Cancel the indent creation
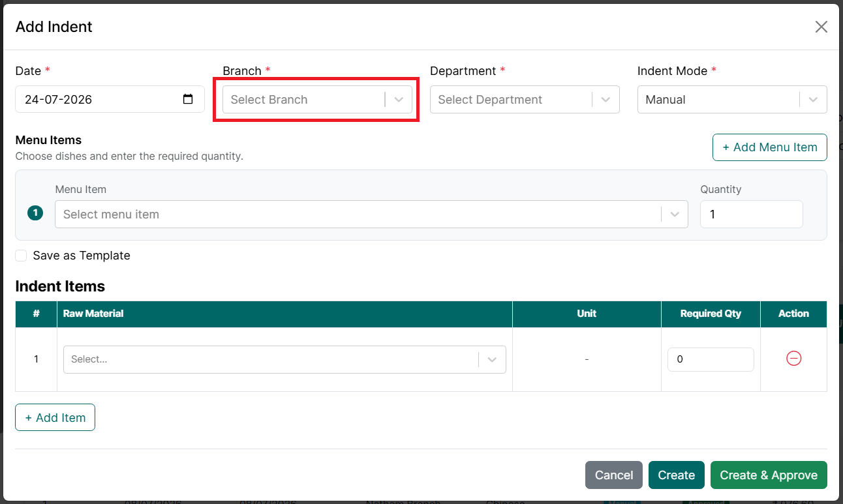This screenshot has width=843, height=504. (614, 475)
